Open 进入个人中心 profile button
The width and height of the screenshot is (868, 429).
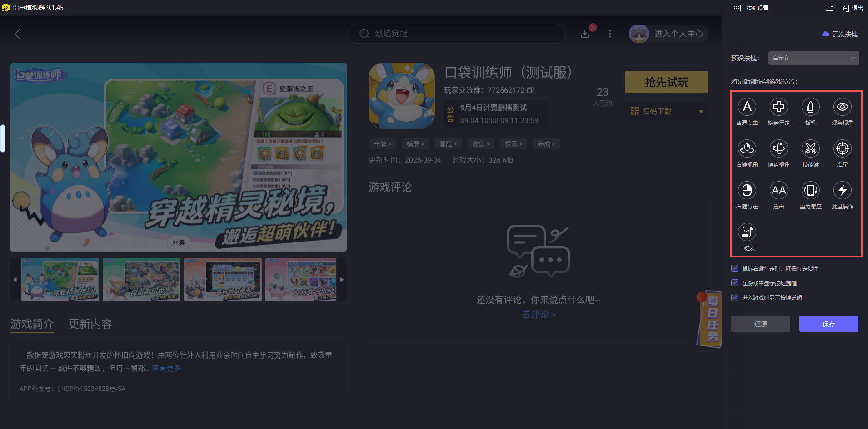[668, 34]
